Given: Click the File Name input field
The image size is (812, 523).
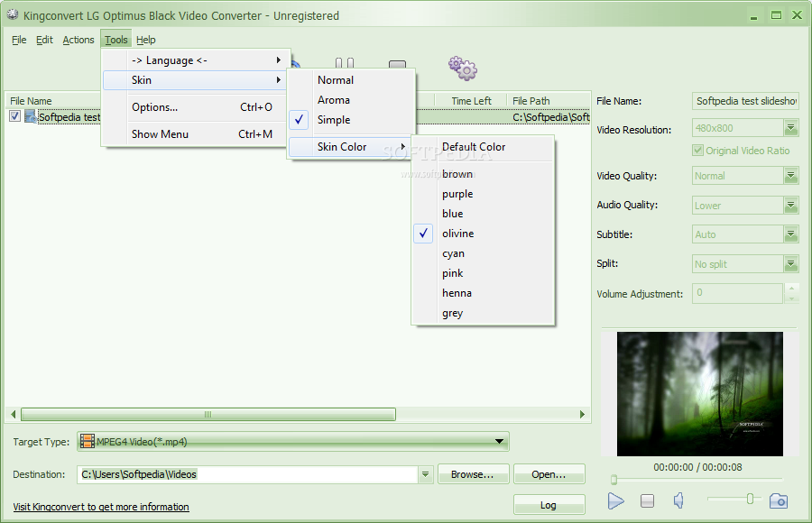Looking at the screenshot, I should (745, 101).
